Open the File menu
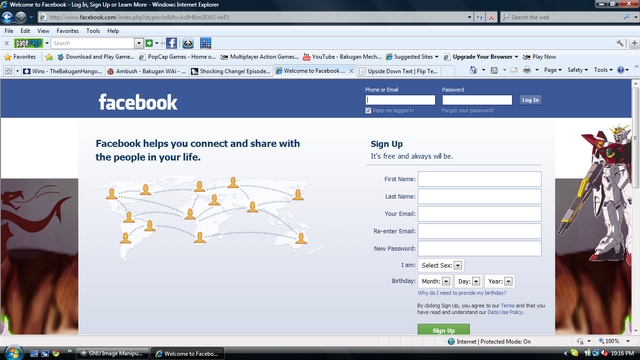Screen dimensions: 640x360 tap(9, 31)
